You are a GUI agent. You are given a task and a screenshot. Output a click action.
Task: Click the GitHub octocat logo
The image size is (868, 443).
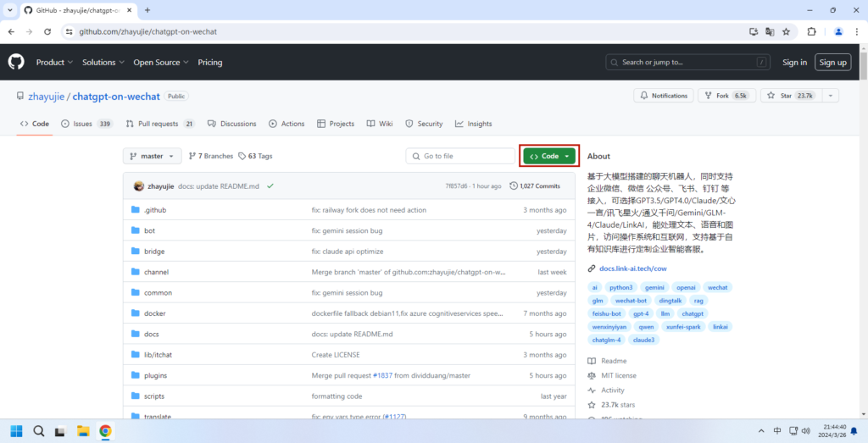(16, 62)
